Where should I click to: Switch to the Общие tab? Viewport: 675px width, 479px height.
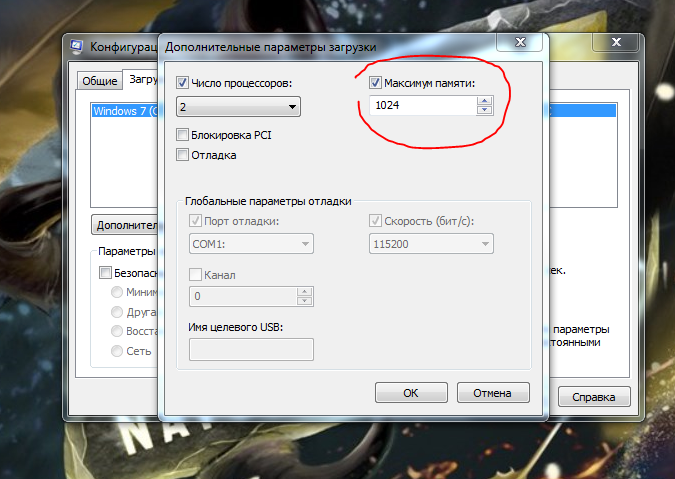99,81
